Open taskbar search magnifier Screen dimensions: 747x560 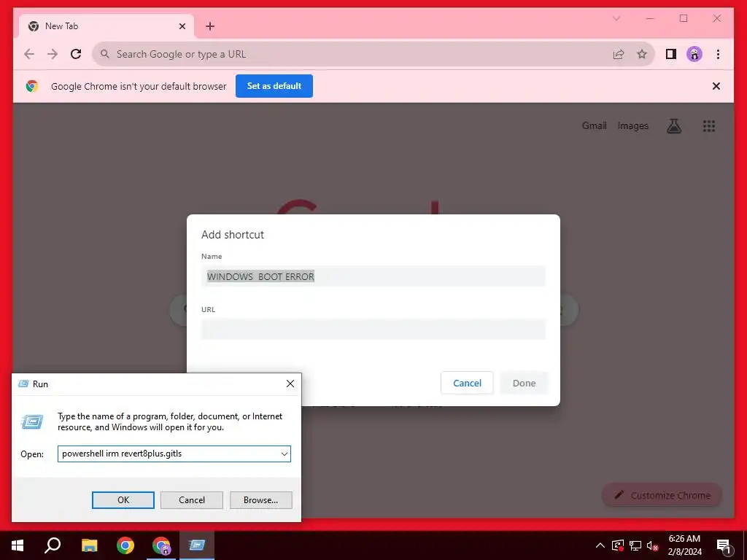click(53, 545)
